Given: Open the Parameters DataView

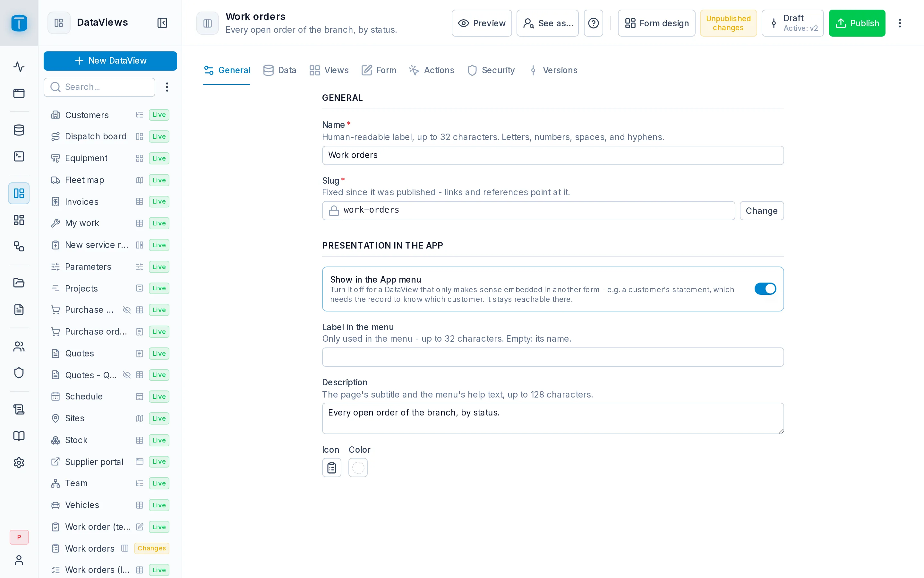Looking at the screenshot, I should 110,267.
